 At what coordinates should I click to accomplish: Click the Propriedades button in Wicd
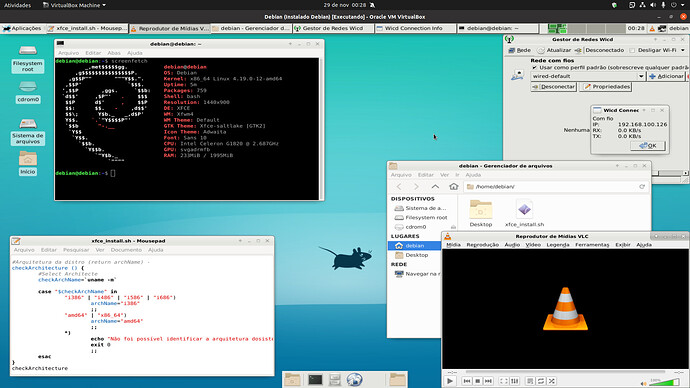(606, 87)
